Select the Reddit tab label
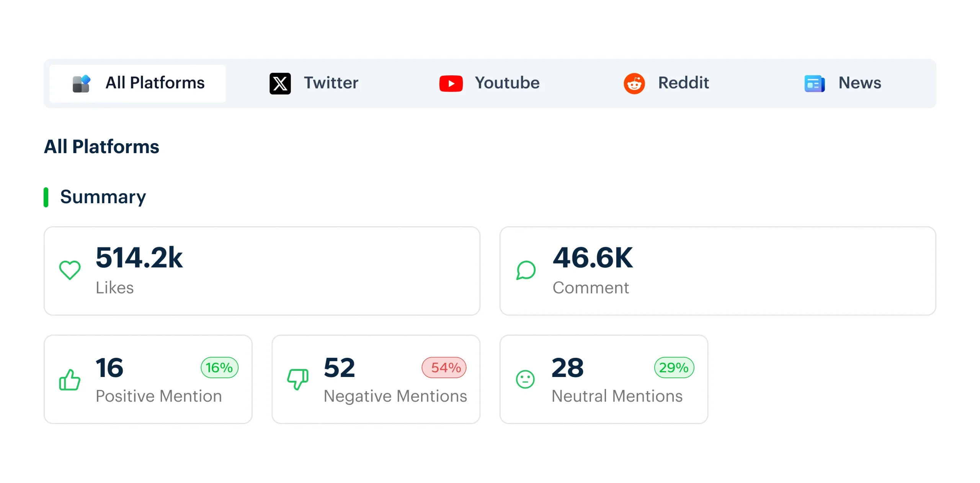 683,83
